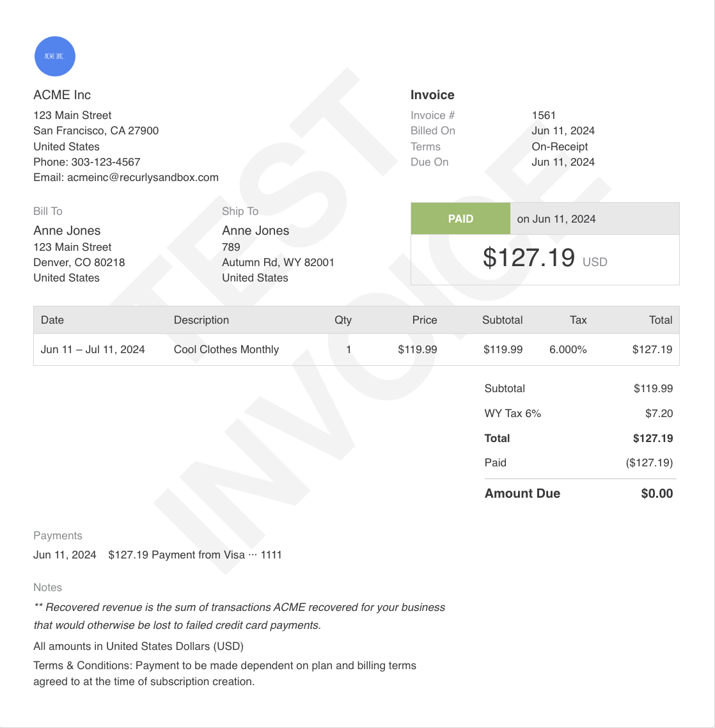Viewport: 715px width, 728px height.
Task: Click the Invoice heading
Action: pos(432,95)
